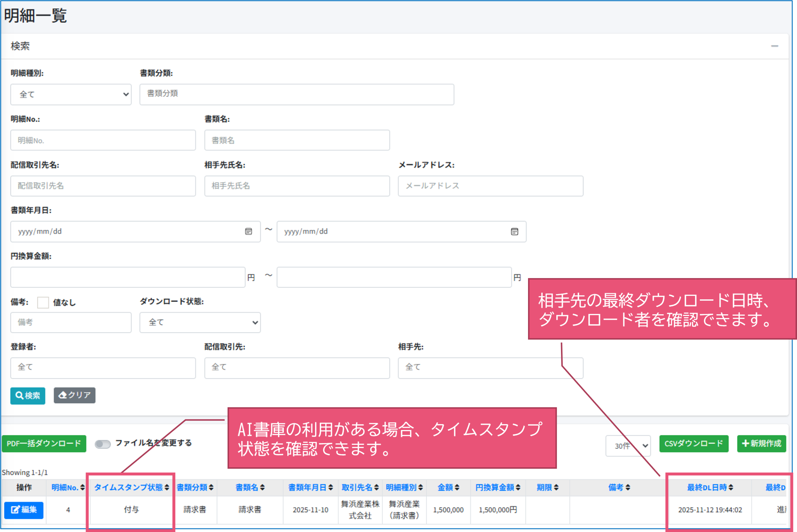The image size is (797, 532).
Task: Sort by タイムスタンプ状態 column arrows
Action: tap(167, 488)
